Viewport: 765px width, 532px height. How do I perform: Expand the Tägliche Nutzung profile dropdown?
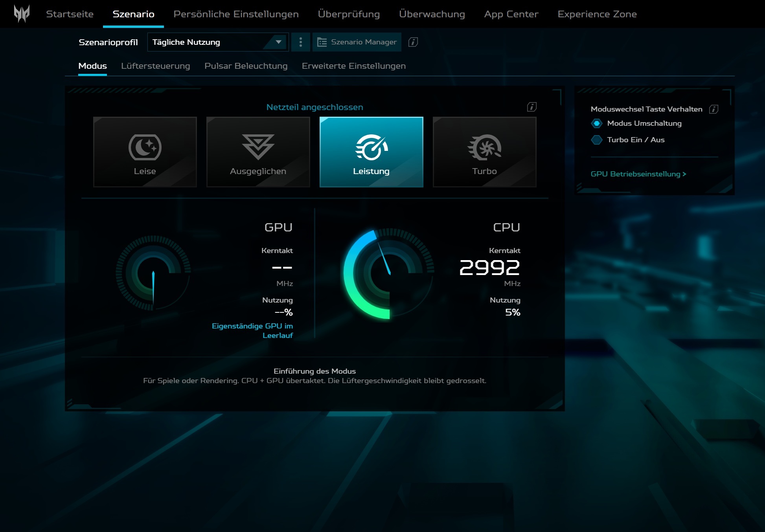218,42
